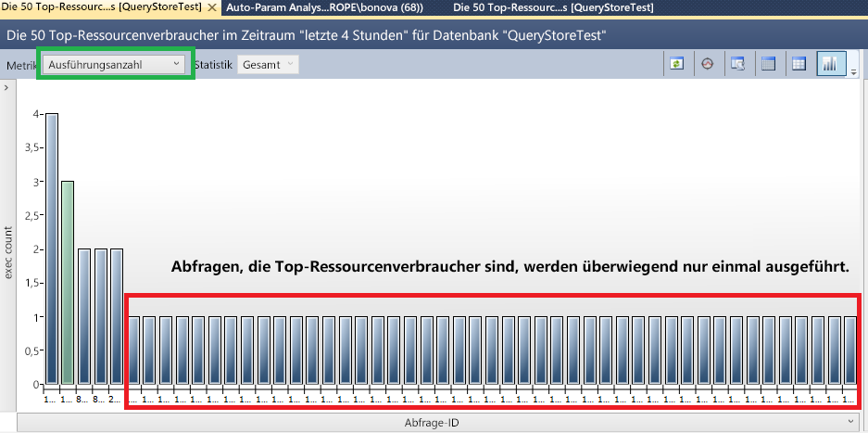Select the green highlighted bar
The image size is (868, 433).
(68, 282)
